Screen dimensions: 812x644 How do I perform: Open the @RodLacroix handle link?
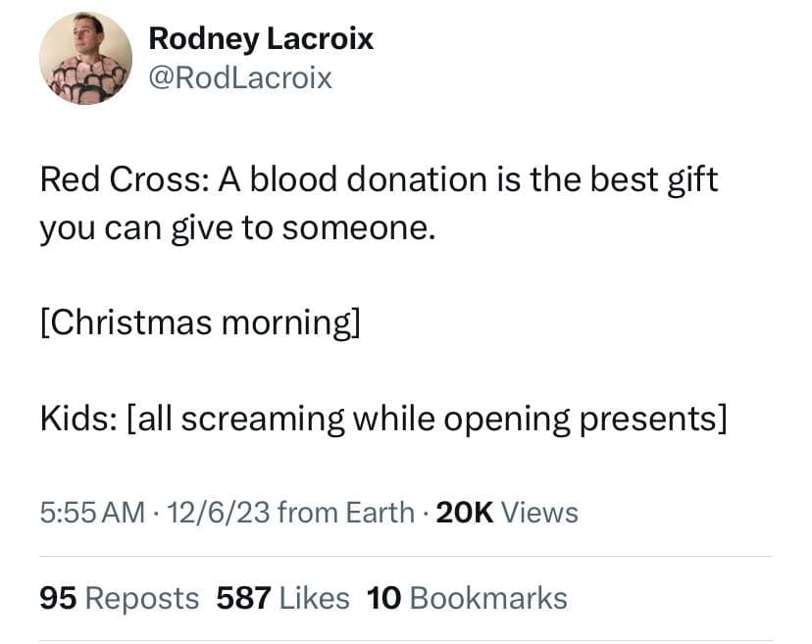click(240, 77)
